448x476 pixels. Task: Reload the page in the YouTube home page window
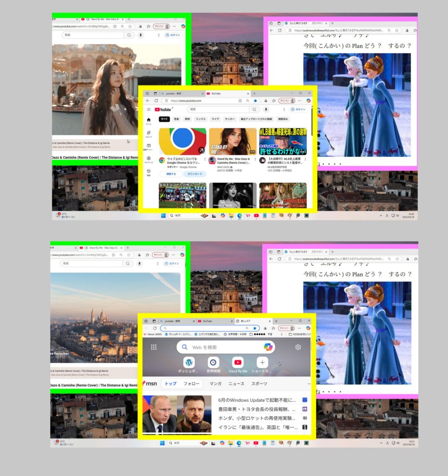[156, 100]
